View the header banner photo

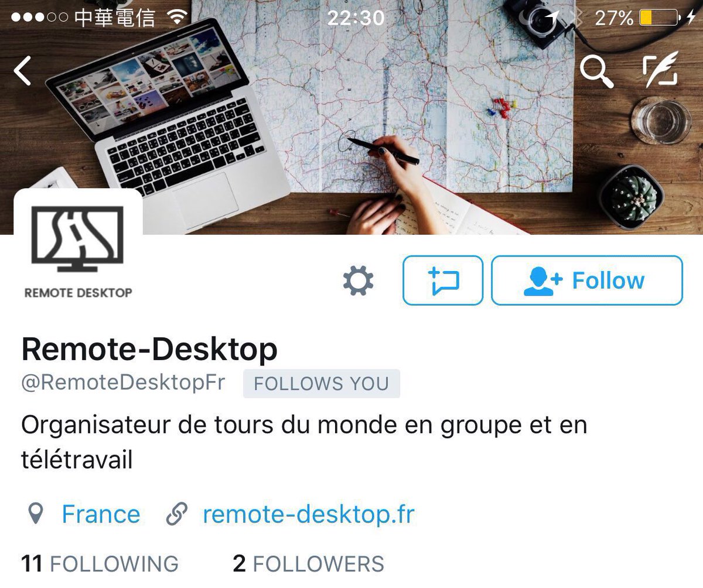tap(351, 117)
